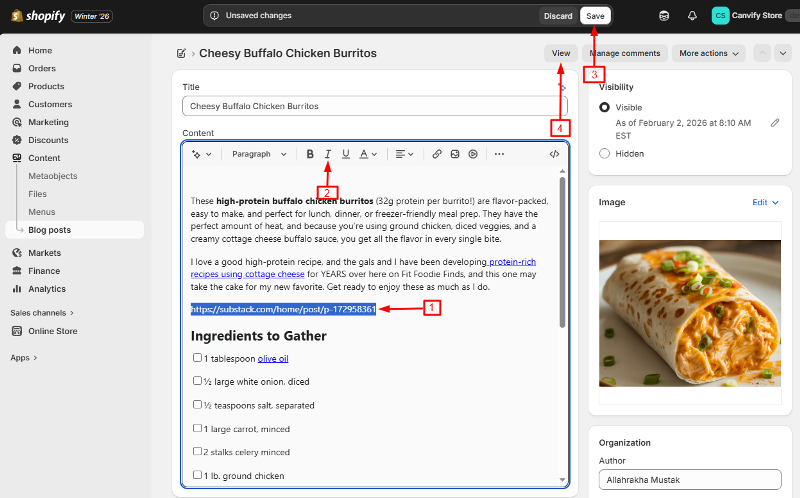Check the stalks celery ingredient checkbox
Image resolution: width=800 pixels, height=498 pixels.
(x=197, y=451)
